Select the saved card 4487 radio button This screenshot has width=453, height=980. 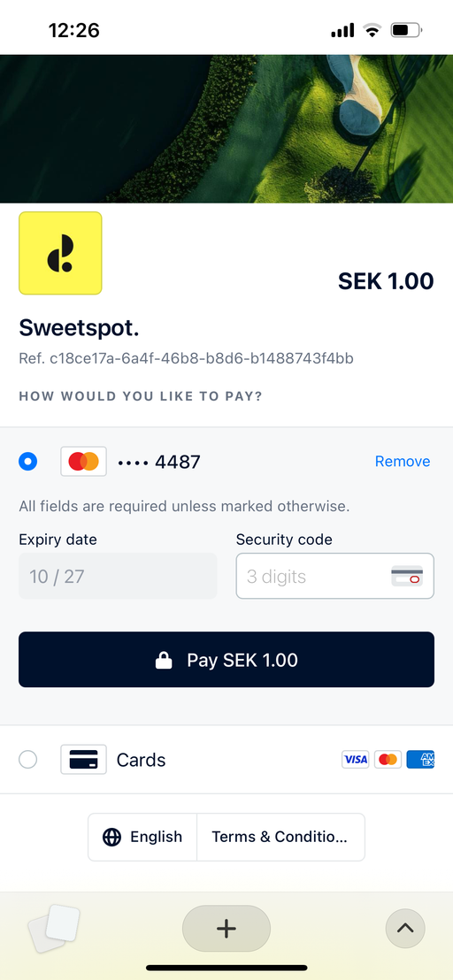pos(28,462)
